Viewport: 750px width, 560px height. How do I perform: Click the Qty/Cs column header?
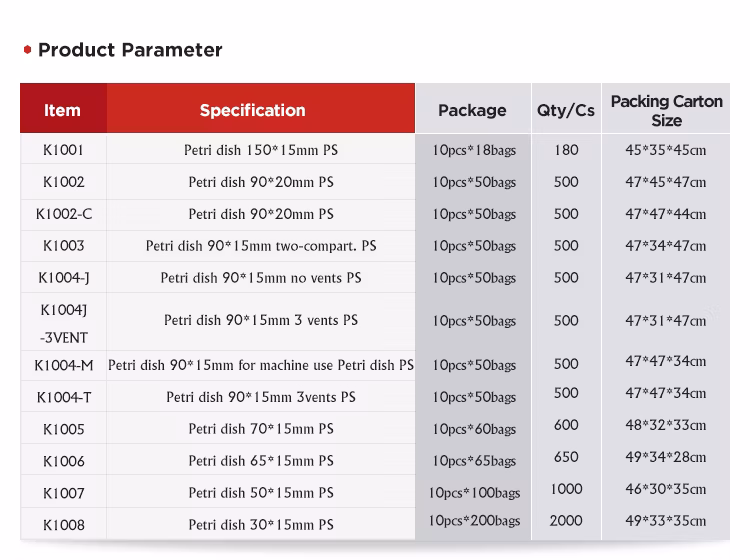pyautogui.click(x=565, y=110)
